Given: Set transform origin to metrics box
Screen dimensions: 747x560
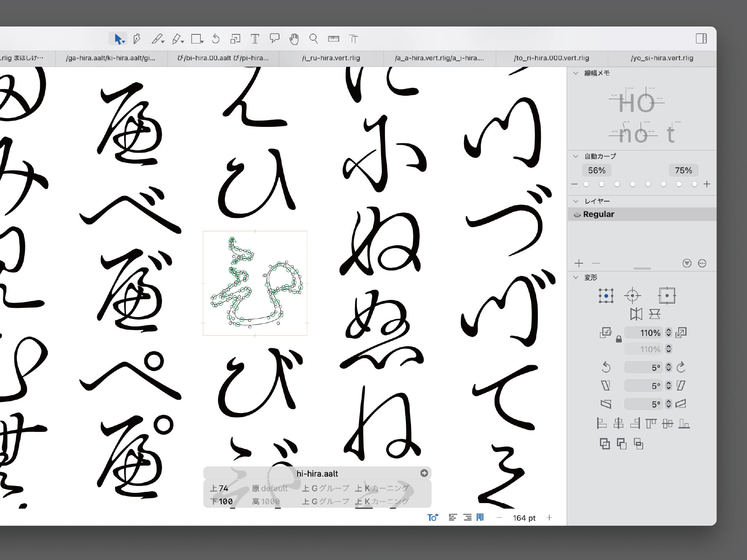Looking at the screenshot, I should [667, 296].
